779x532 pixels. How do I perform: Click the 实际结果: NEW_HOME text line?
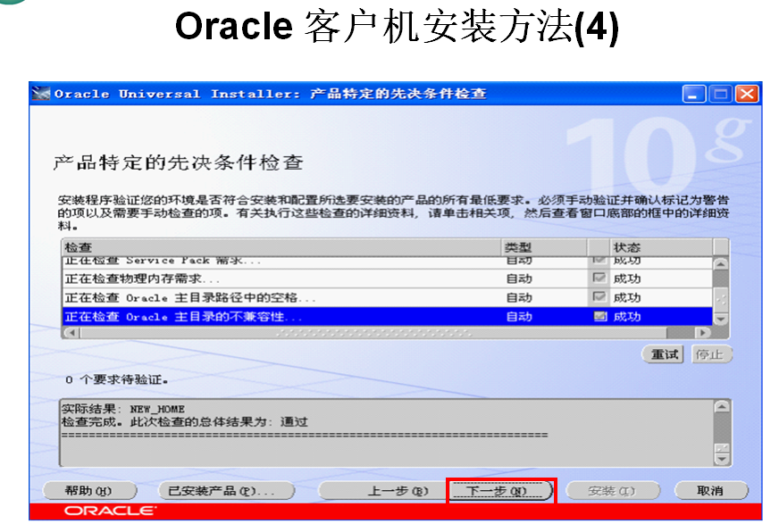[123, 409]
